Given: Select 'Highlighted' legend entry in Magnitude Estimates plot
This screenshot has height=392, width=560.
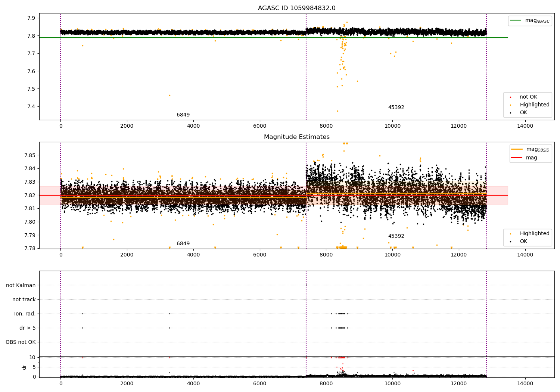Looking at the screenshot, I should [534, 234].
